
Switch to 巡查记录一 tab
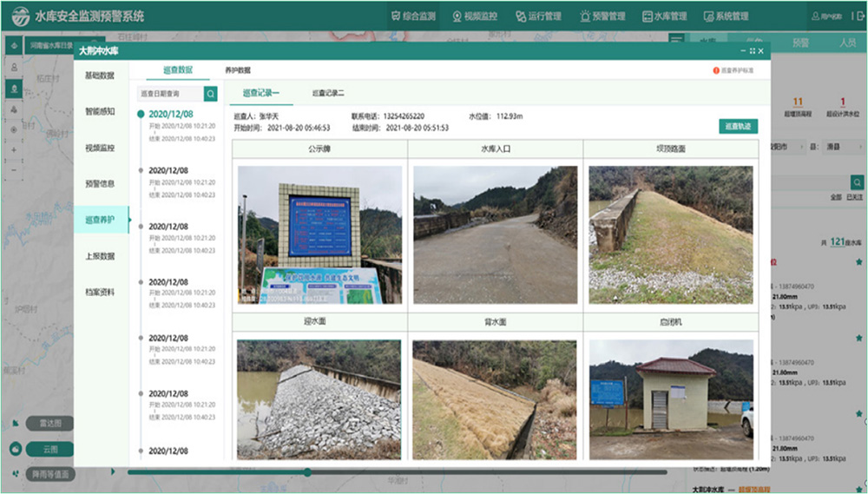click(x=260, y=93)
